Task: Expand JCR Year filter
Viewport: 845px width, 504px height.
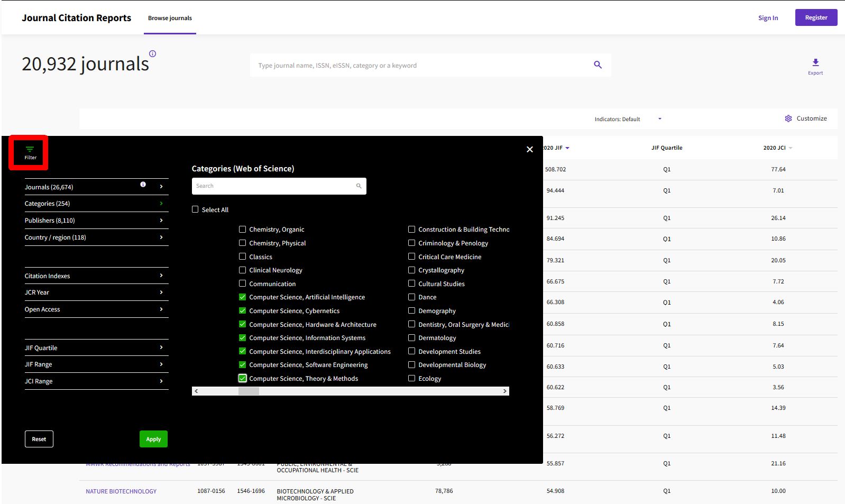Action: pos(96,292)
